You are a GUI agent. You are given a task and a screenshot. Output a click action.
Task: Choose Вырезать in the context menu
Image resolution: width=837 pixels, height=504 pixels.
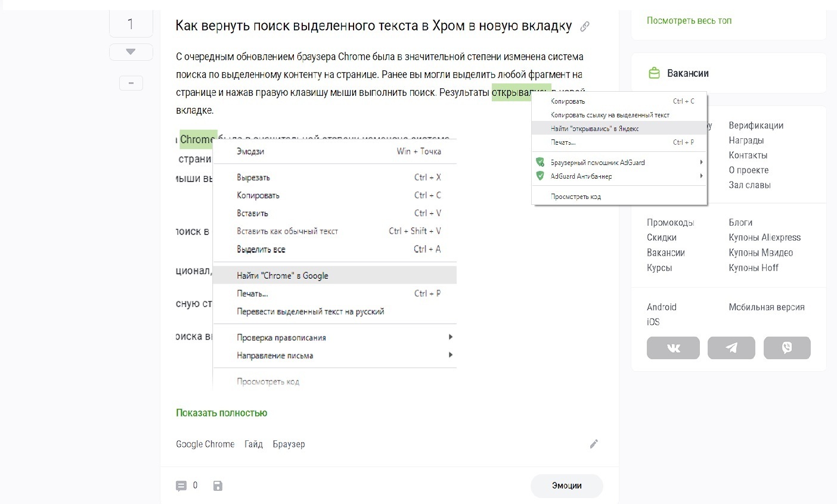coord(335,178)
